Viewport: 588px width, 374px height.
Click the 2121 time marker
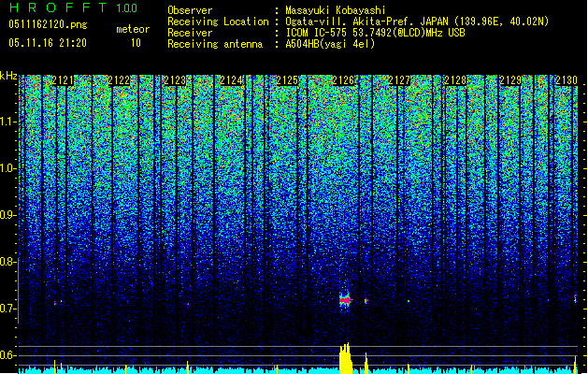(x=63, y=80)
